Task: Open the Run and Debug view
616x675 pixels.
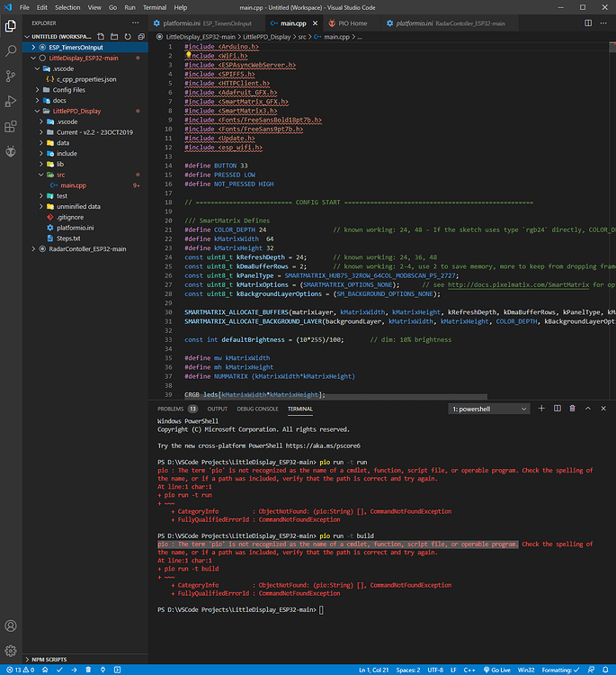Action: pos(11,102)
